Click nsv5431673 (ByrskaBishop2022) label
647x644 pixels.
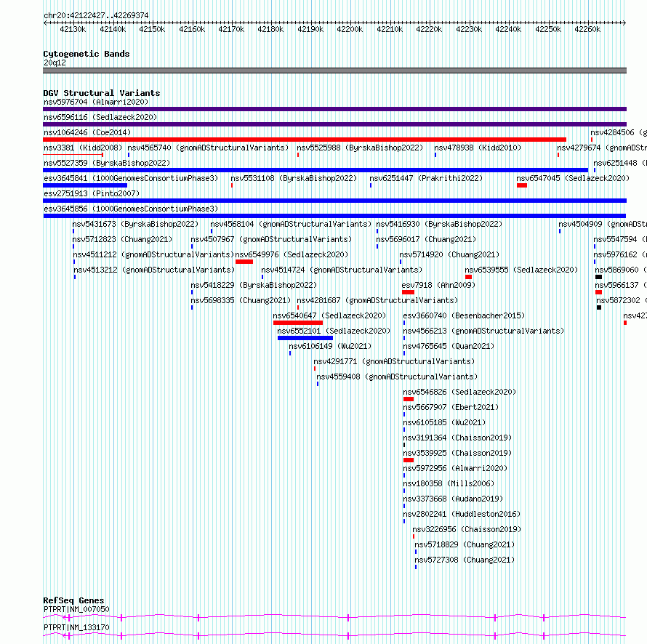pos(135,224)
